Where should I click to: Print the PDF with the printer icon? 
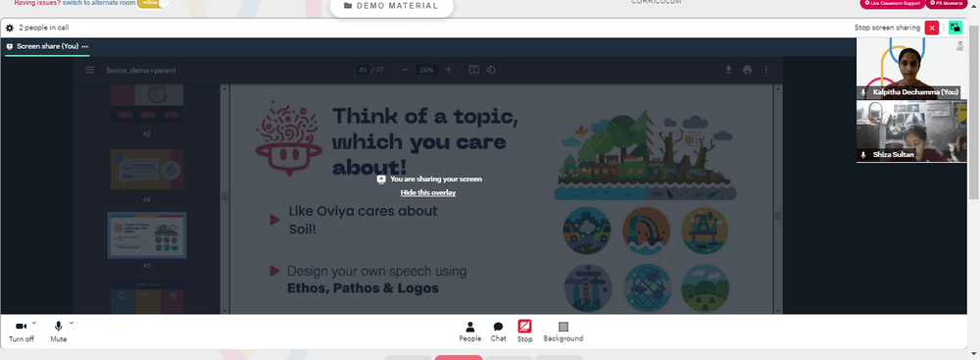click(x=747, y=70)
